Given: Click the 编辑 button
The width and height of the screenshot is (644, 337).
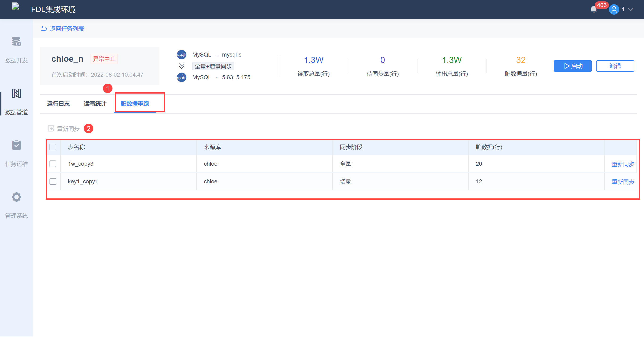Looking at the screenshot, I should pos(615,66).
